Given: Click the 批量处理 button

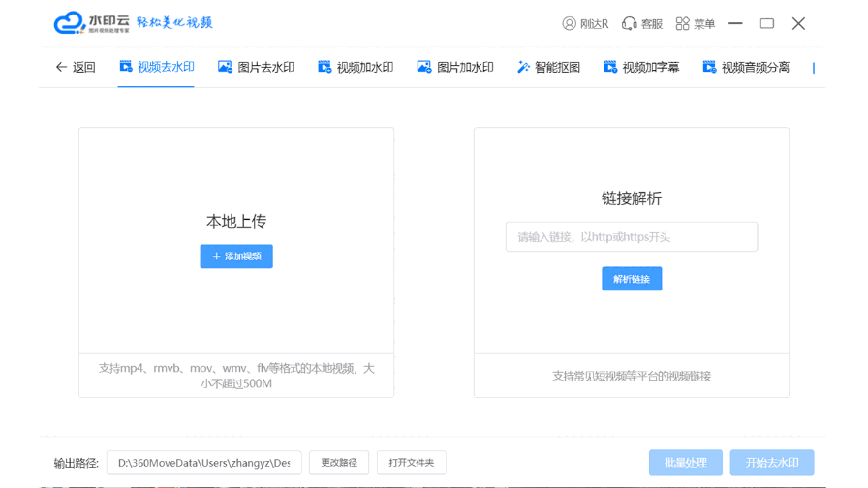Looking at the screenshot, I should [x=685, y=463].
